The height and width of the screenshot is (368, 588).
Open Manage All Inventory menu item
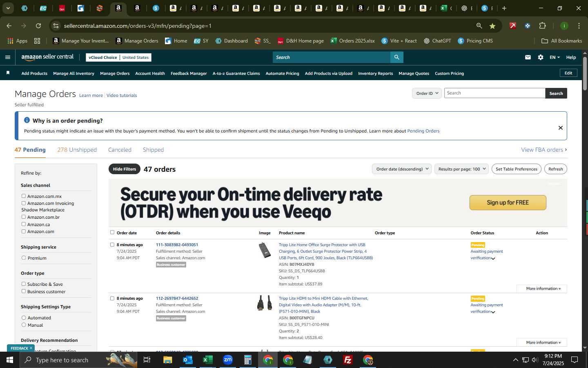73,74
